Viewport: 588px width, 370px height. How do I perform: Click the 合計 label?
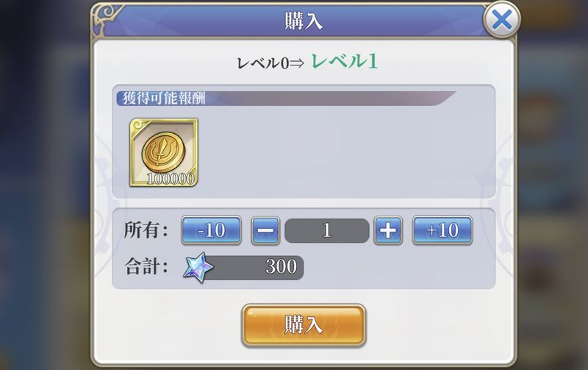tap(146, 268)
